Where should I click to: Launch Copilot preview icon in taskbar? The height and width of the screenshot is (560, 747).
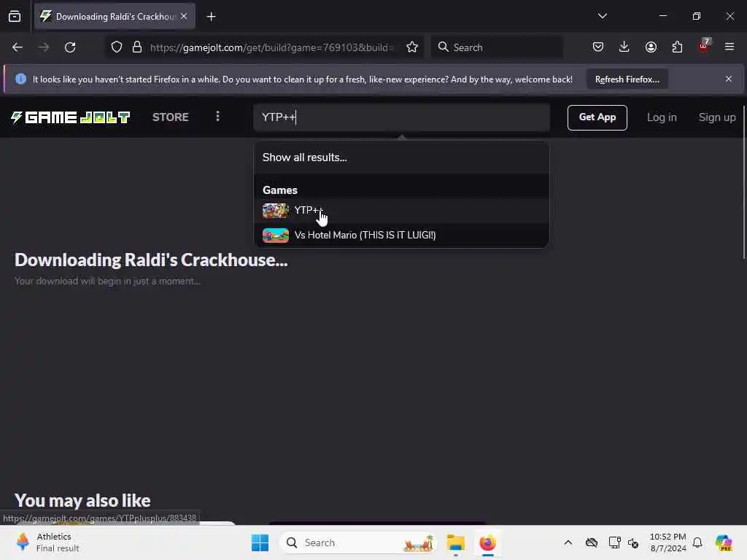pos(724,542)
